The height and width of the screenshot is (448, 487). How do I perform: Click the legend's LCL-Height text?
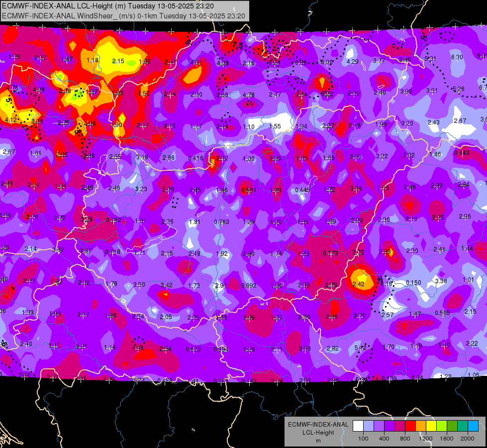pyautogui.click(x=318, y=433)
